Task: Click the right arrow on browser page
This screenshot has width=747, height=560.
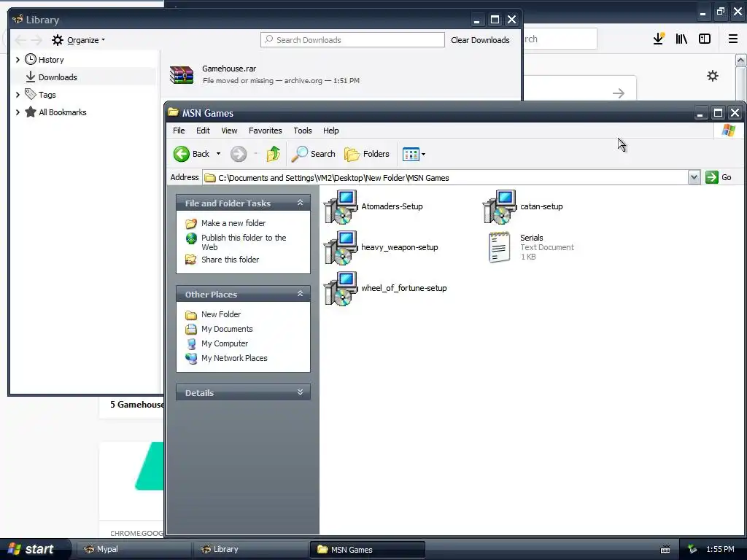Action: (x=619, y=93)
